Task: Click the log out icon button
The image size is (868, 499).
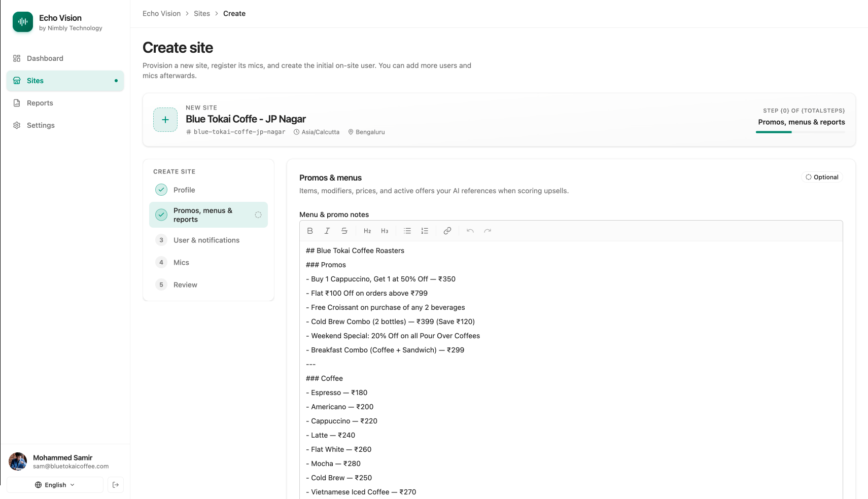Action: (x=116, y=485)
